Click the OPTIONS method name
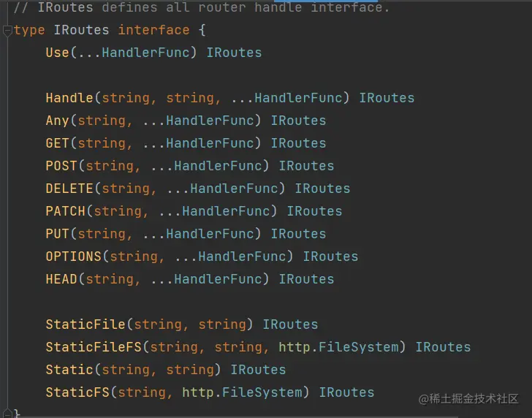The height and width of the screenshot is (418, 532). pyautogui.click(x=74, y=256)
